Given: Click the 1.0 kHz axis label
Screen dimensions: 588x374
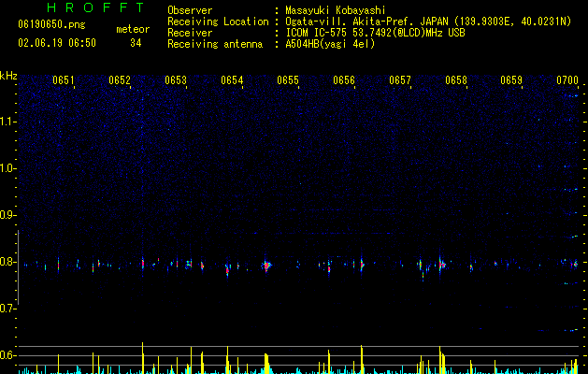Looking at the screenshot, I should click(x=8, y=168).
